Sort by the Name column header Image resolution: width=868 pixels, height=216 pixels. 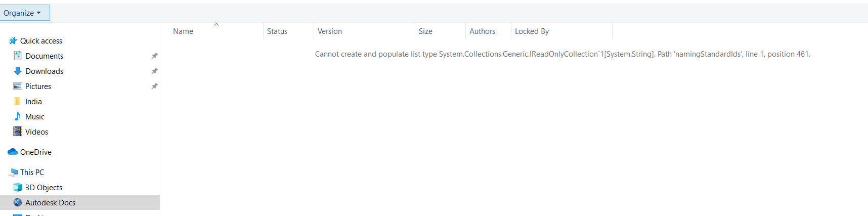pos(215,31)
